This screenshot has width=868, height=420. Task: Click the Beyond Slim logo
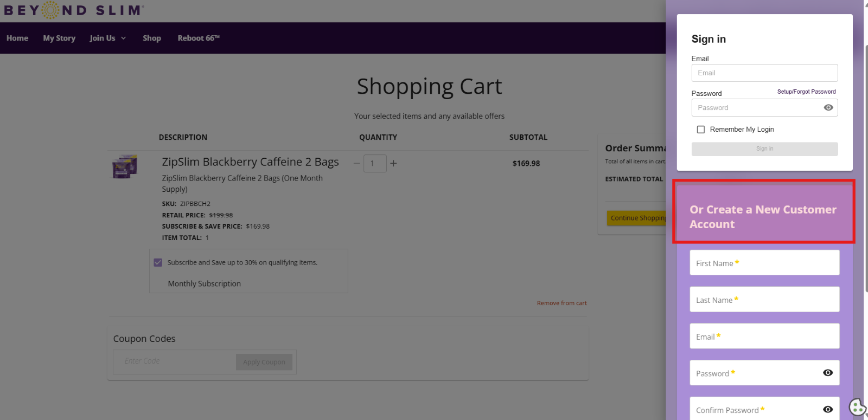(x=74, y=10)
